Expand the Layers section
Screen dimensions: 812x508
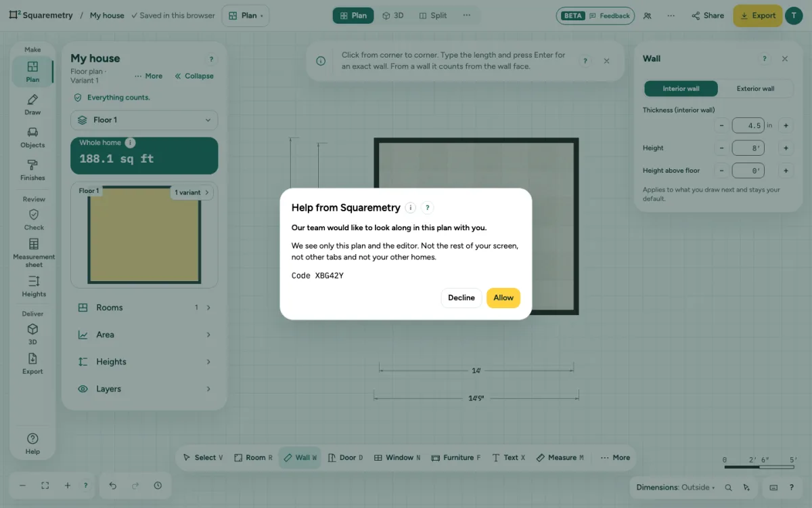coord(144,389)
